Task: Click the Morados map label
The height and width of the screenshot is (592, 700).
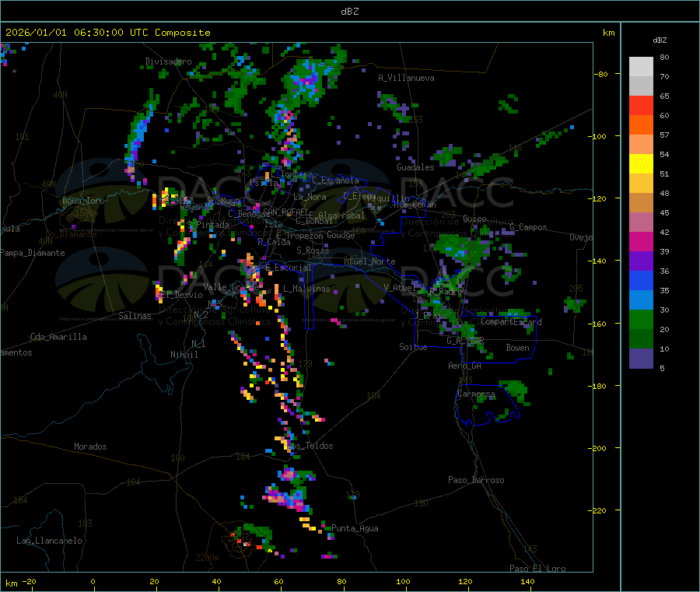Action: point(90,447)
